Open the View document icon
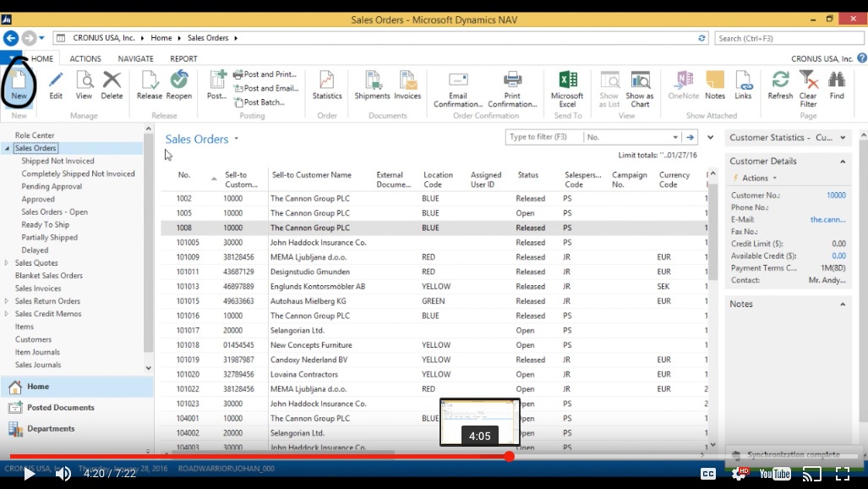Viewport: 868px width, 489px height. 85,85
